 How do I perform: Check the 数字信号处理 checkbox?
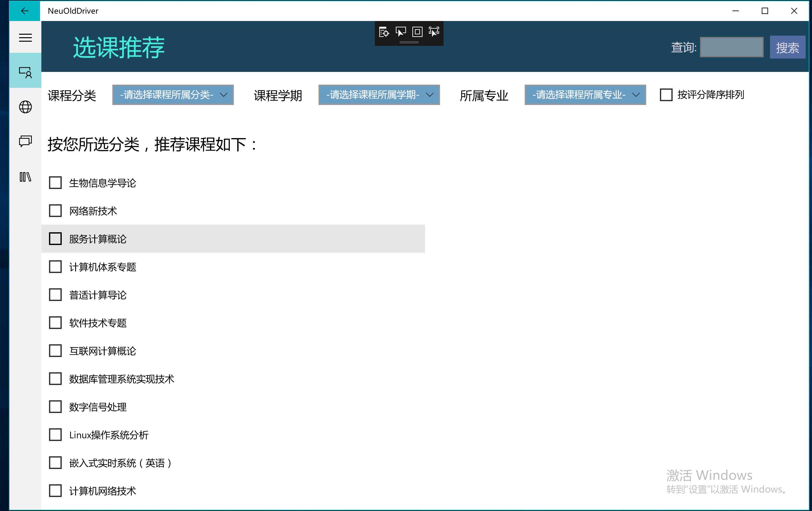coord(55,407)
